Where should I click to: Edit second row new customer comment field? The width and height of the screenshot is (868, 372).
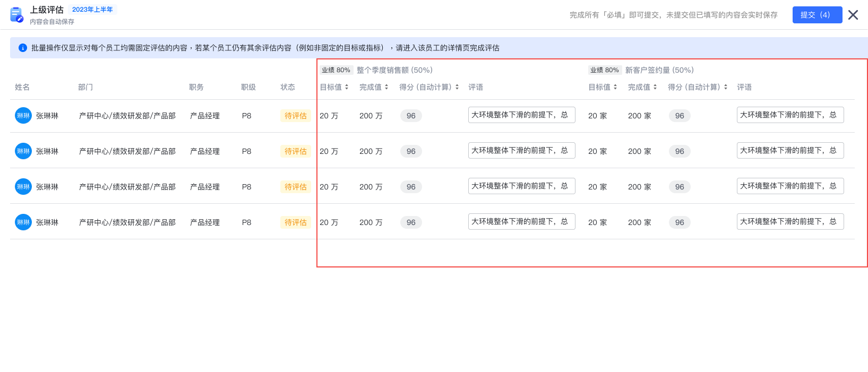click(x=790, y=151)
